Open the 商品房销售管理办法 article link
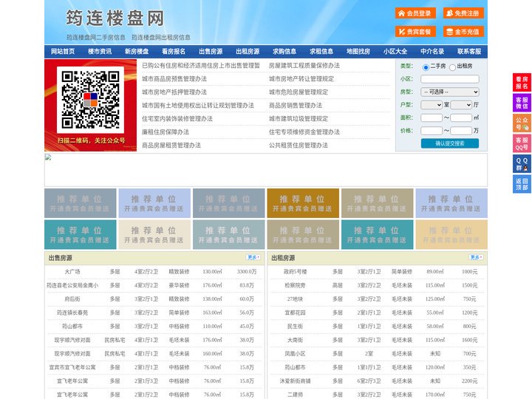Screen dimensions: 532x399 [x=296, y=105]
